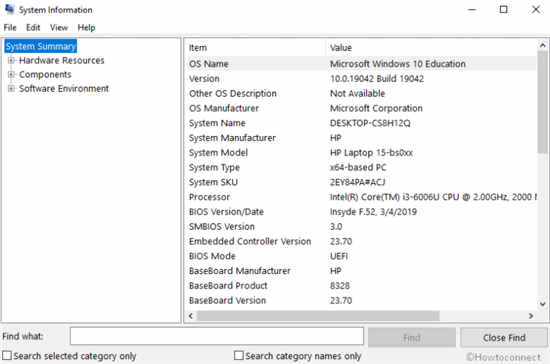Open the File menu
The width and height of the screenshot is (550, 364).
(10, 27)
